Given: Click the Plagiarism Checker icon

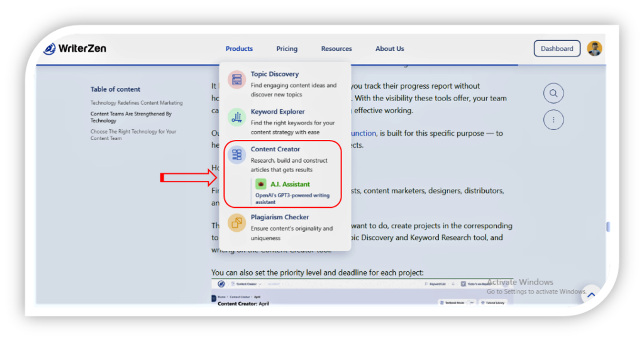Looking at the screenshot, I should tap(236, 223).
